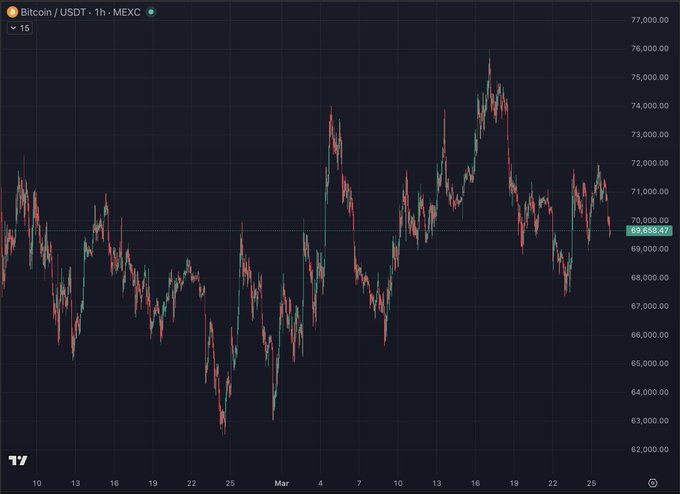
Task: Click the 65,000.00 price axis label
Action: click(649, 364)
